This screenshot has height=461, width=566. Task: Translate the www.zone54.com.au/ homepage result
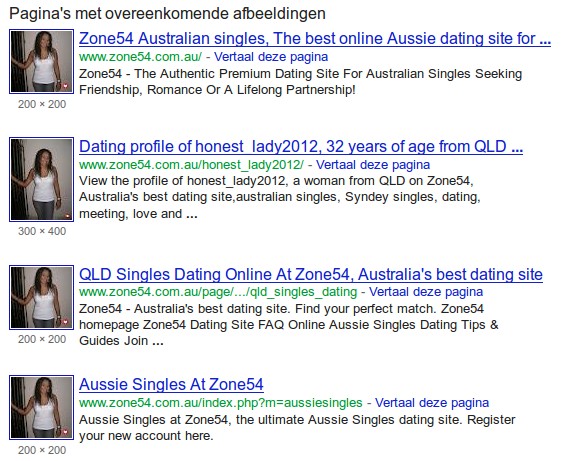[x=271, y=57]
